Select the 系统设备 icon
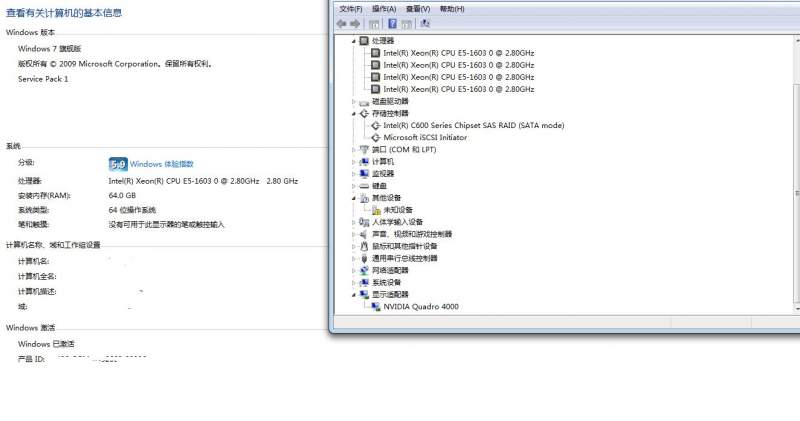 tap(364, 283)
